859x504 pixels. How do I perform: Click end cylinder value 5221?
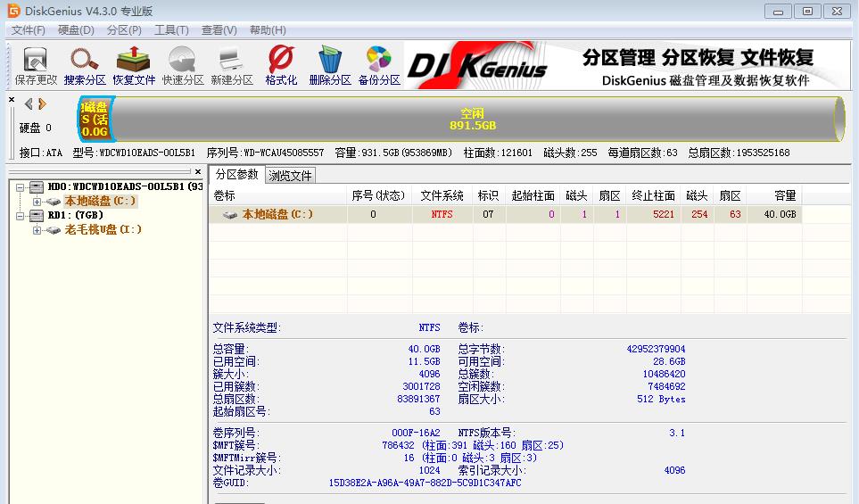[x=664, y=214]
